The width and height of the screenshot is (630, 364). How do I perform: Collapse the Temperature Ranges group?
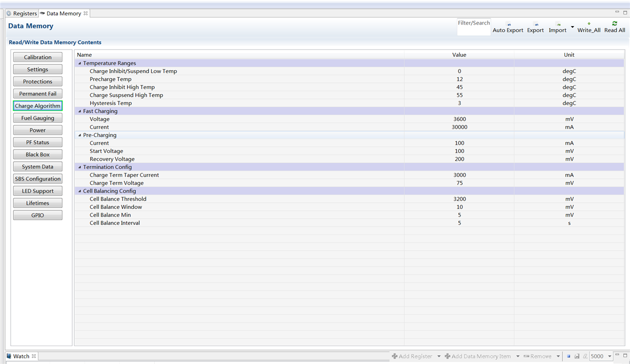pyautogui.click(x=79, y=63)
